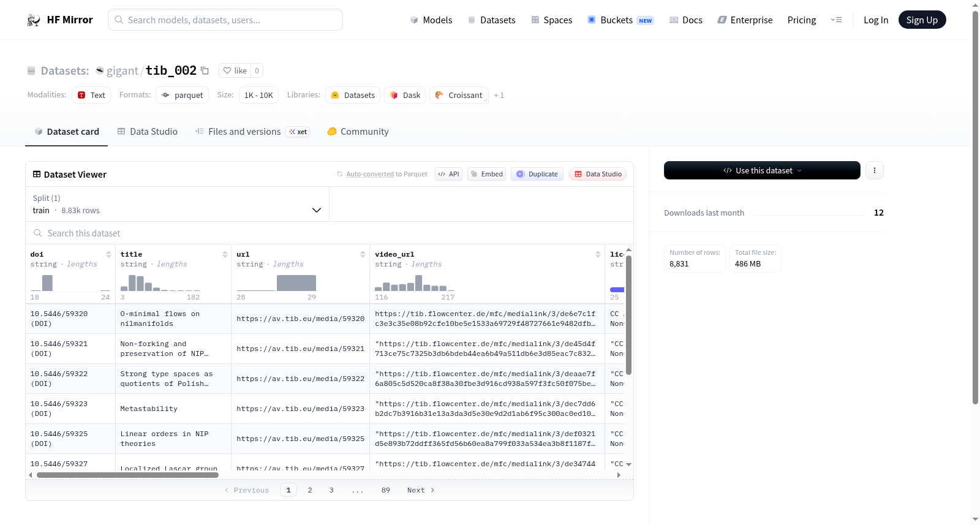Click the tib_002 dataset name
This screenshot has height=525, width=980.
(x=171, y=70)
